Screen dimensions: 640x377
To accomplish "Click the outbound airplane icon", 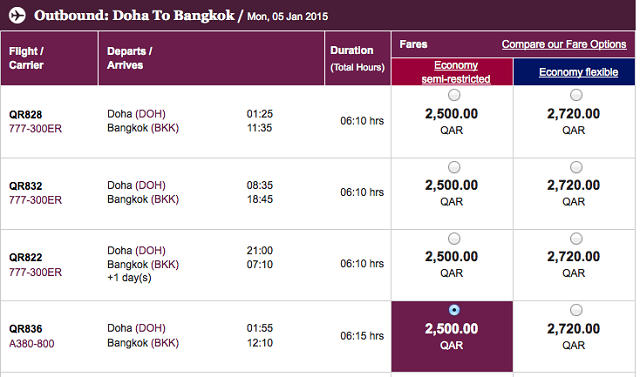I will point(17,16).
